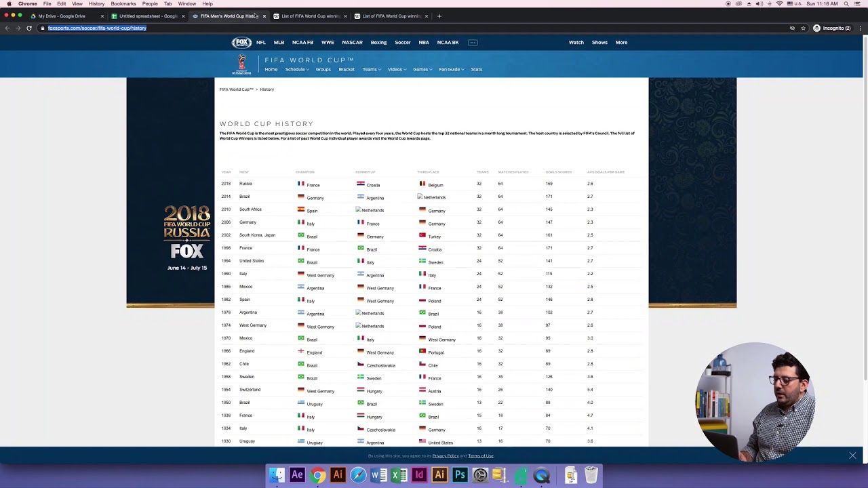Screen dimensions: 868x488
Task: Open the File menu
Action: click(x=47, y=3)
